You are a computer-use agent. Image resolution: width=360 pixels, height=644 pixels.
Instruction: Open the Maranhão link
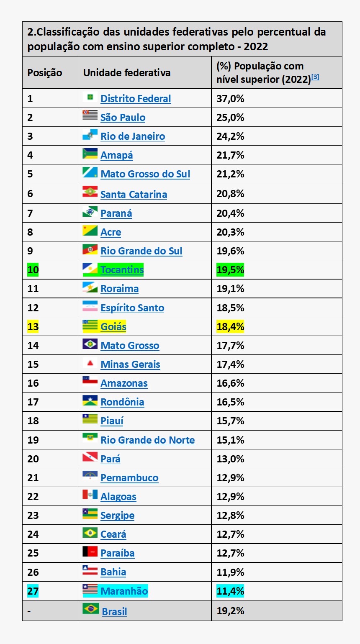[124, 591]
